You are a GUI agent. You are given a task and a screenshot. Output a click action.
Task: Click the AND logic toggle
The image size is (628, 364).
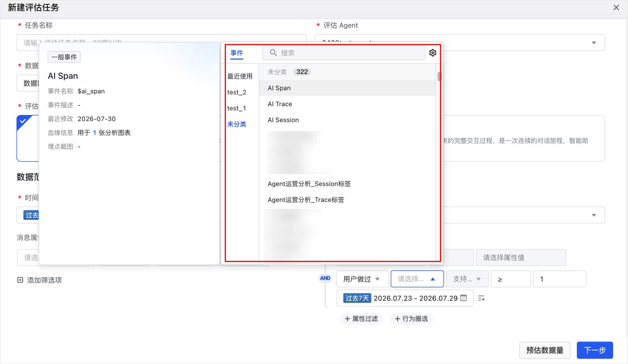point(325,278)
